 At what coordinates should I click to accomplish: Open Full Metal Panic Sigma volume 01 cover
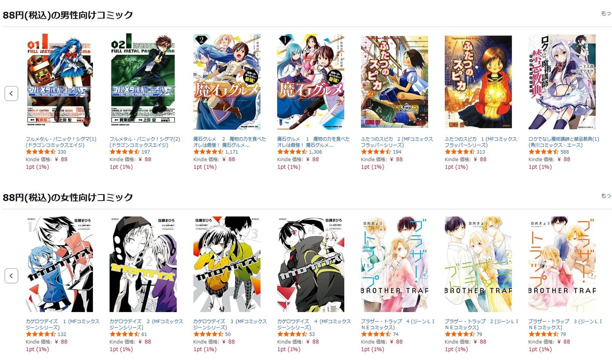coord(59,81)
